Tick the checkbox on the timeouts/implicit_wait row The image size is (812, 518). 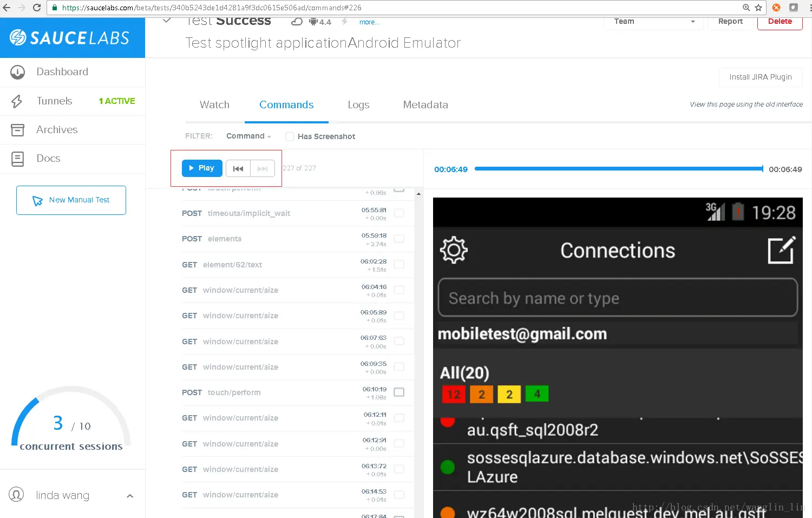click(399, 213)
